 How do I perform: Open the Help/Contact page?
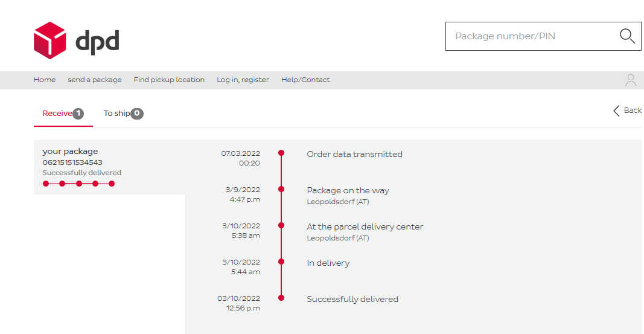[305, 80]
